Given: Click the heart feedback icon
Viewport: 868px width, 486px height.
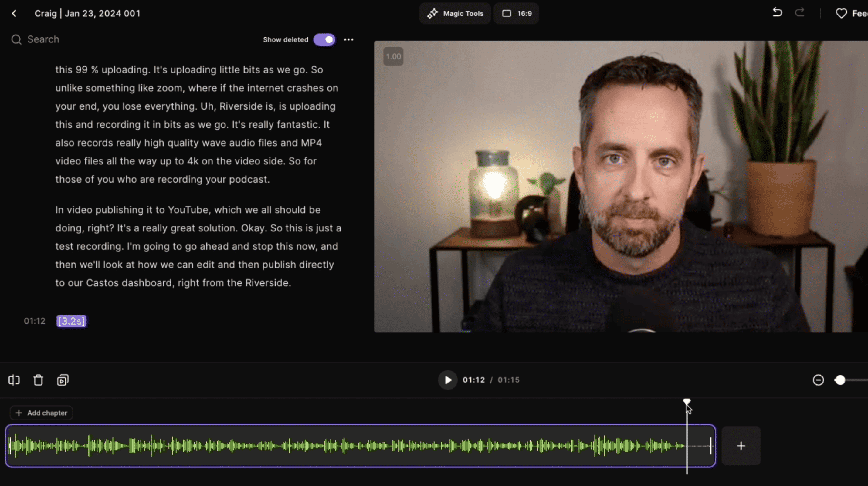Looking at the screenshot, I should (x=841, y=13).
